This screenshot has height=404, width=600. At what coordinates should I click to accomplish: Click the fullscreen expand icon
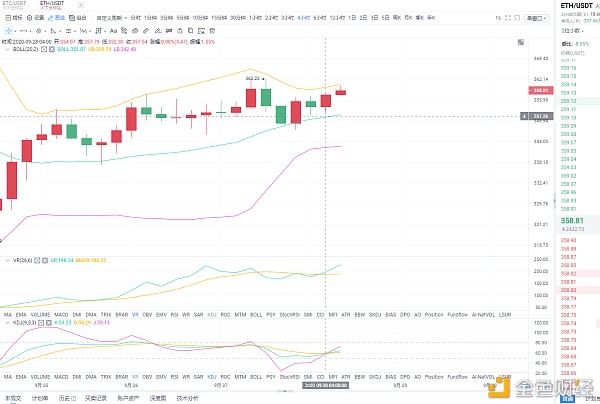[508, 18]
